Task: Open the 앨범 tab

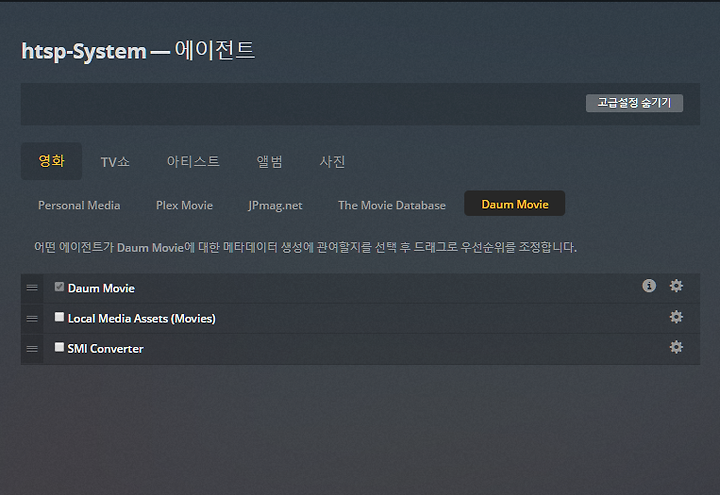Action: click(269, 162)
